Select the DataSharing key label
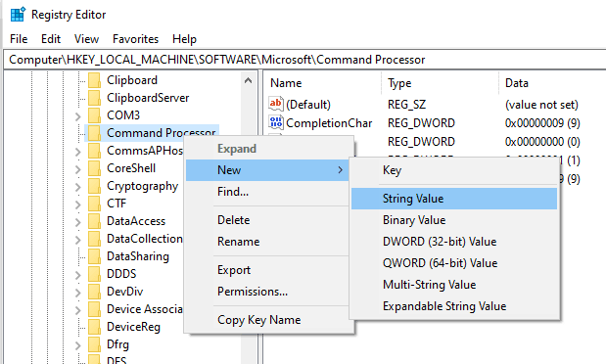606x364 pixels. [138, 256]
